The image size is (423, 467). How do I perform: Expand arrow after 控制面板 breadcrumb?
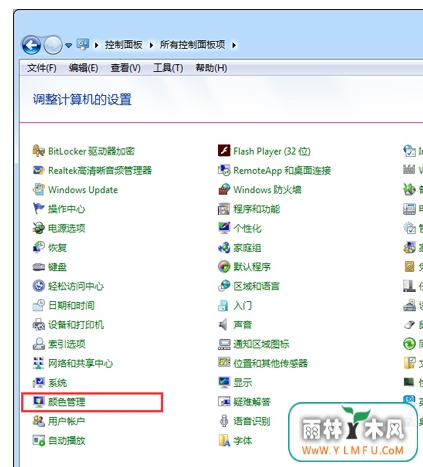(151, 45)
